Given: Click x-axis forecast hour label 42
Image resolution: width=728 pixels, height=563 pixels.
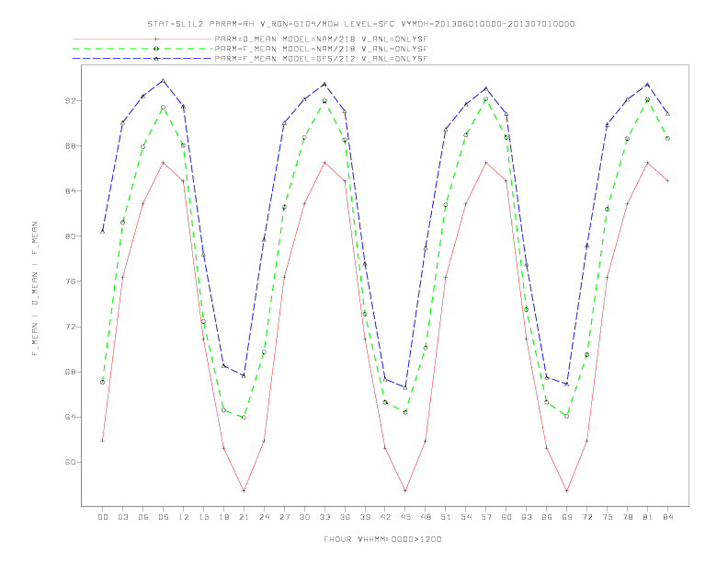Looking at the screenshot, I should click(385, 517).
